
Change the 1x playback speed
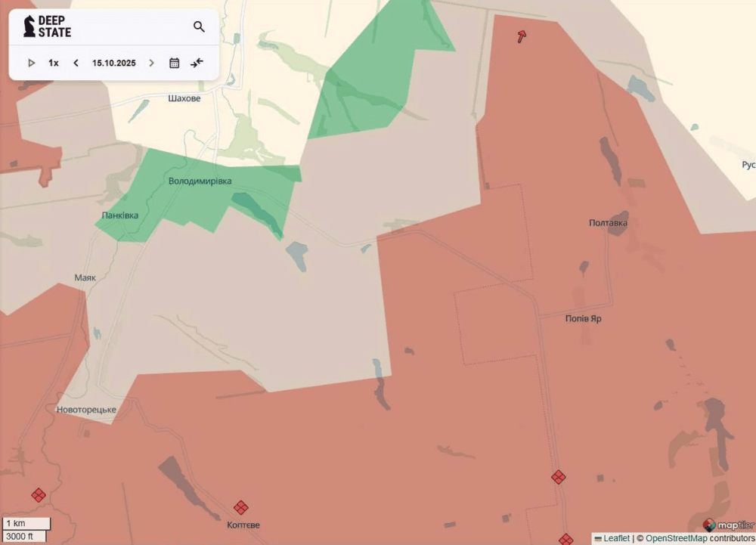tap(54, 63)
